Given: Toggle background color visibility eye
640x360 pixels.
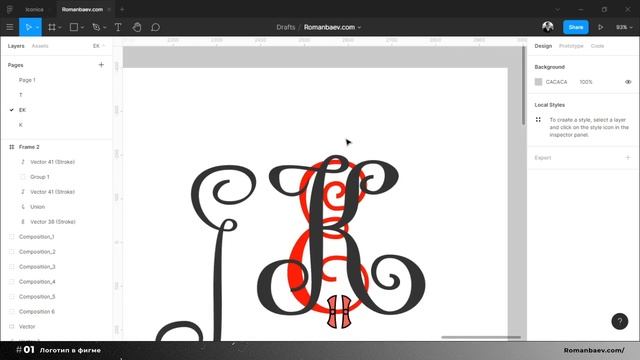Looking at the screenshot, I should (628, 82).
